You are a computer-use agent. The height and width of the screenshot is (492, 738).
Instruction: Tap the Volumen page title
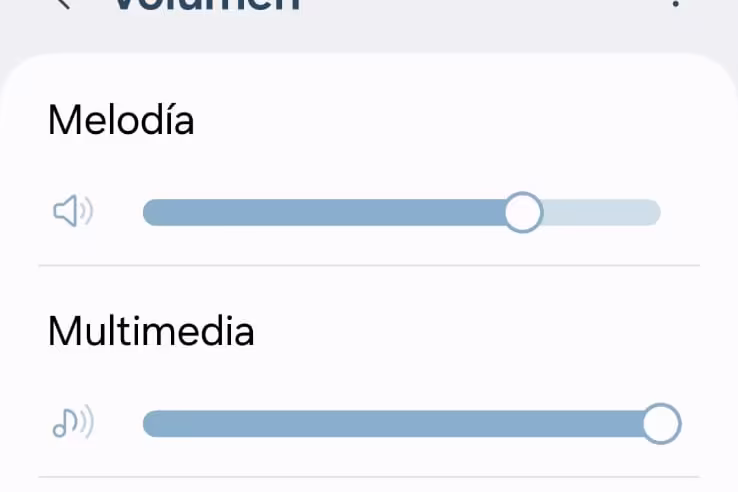[207, 5]
